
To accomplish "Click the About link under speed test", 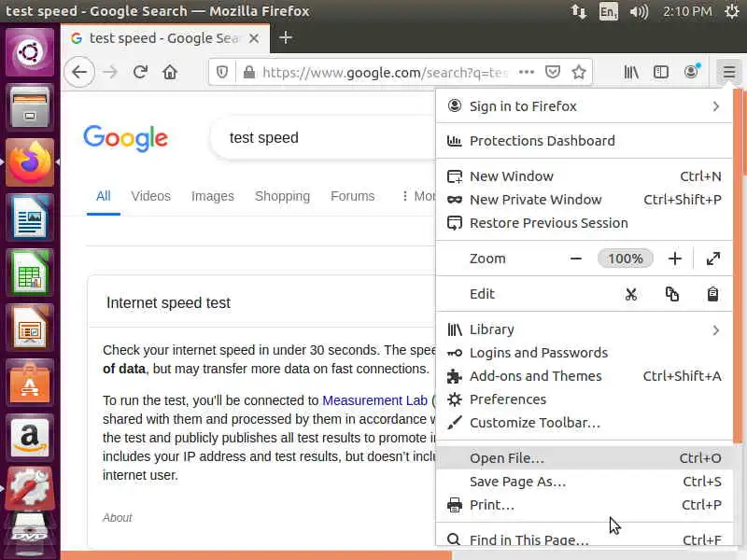I will tap(118, 518).
